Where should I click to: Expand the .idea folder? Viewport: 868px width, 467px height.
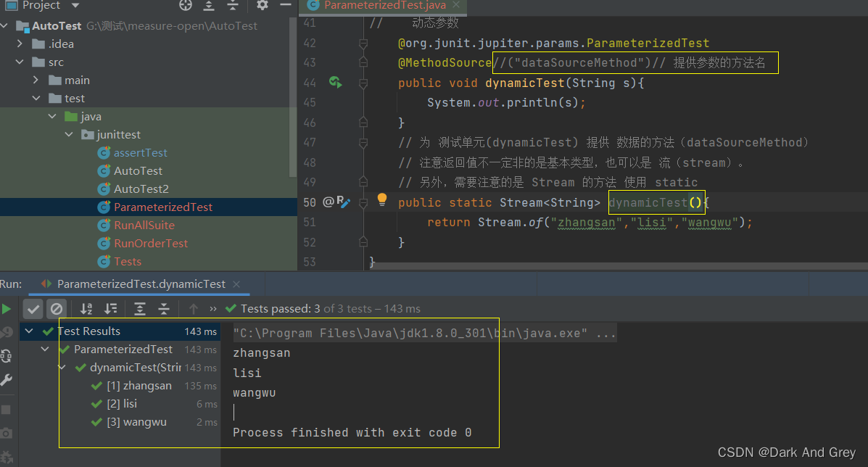pos(20,44)
